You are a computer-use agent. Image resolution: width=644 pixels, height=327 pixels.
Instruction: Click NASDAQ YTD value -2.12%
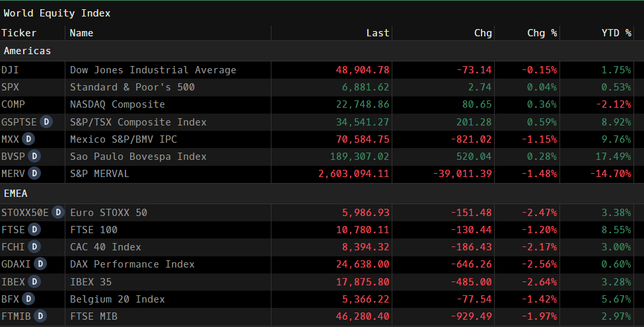coord(613,104)
